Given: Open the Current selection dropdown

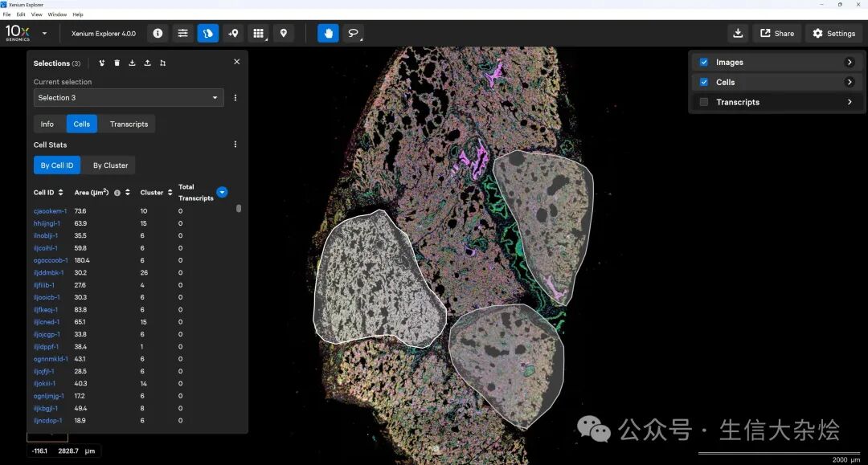Looking at the screenshot, I should click(129, 98).
